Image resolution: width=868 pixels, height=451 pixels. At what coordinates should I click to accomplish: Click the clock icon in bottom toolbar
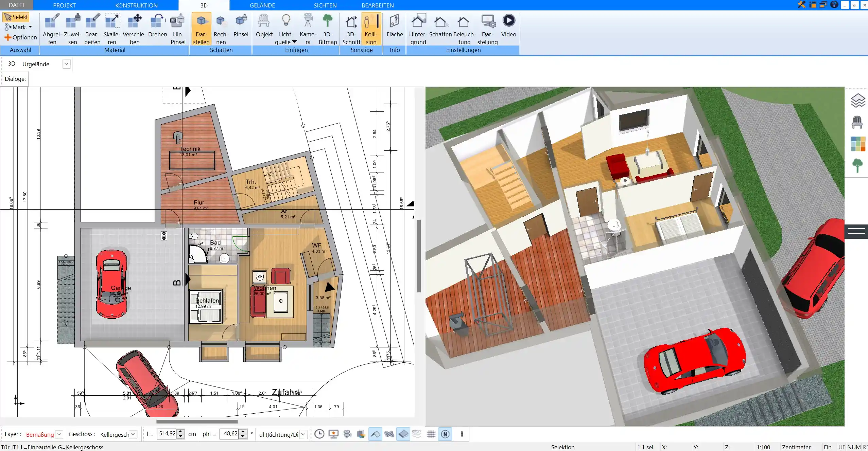coord(319,434)
